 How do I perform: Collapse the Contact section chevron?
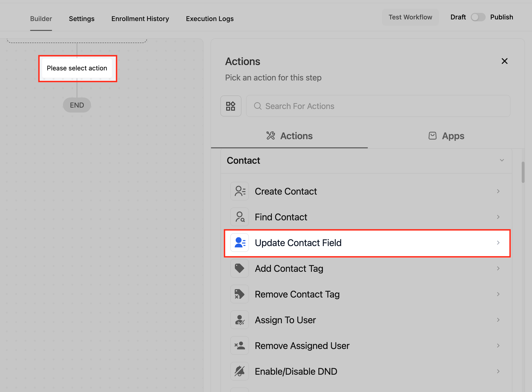click(x=502, y=160)
